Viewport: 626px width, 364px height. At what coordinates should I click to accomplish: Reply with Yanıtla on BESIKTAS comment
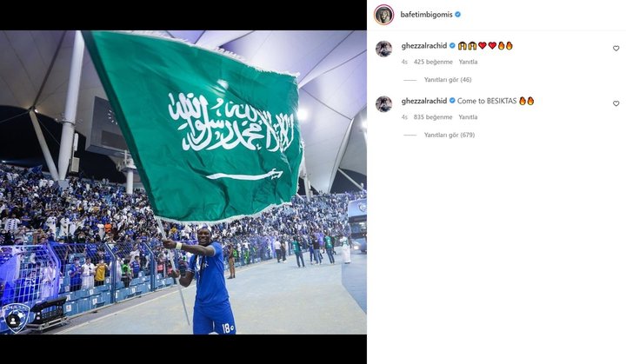(x=468, y=117)
